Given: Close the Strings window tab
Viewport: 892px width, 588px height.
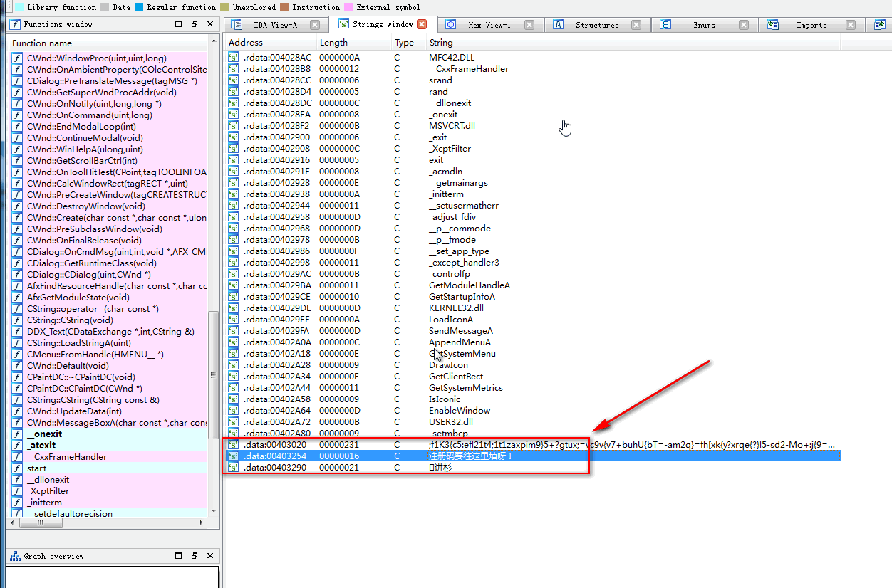Looking at the screenshot, I should (422, 24).
